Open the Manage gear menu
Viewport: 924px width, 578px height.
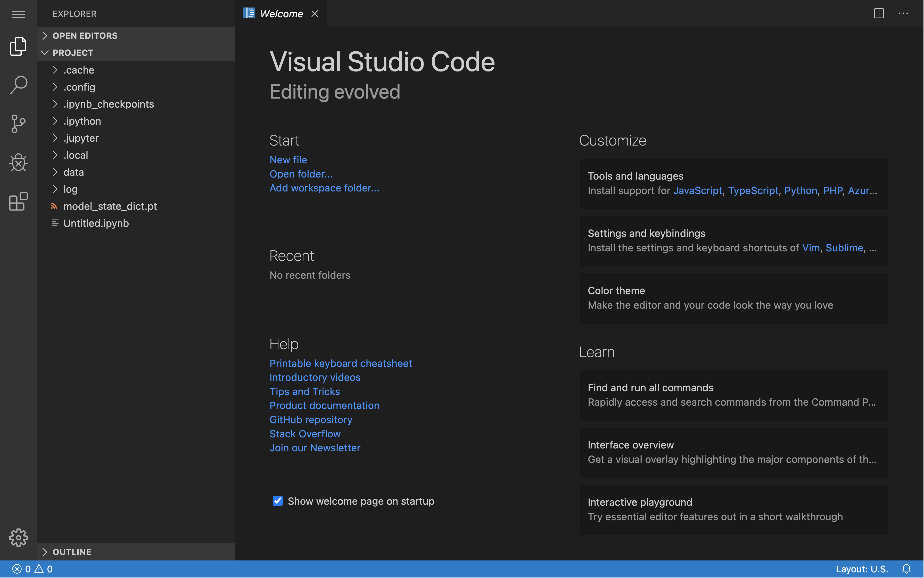[18, 538]
